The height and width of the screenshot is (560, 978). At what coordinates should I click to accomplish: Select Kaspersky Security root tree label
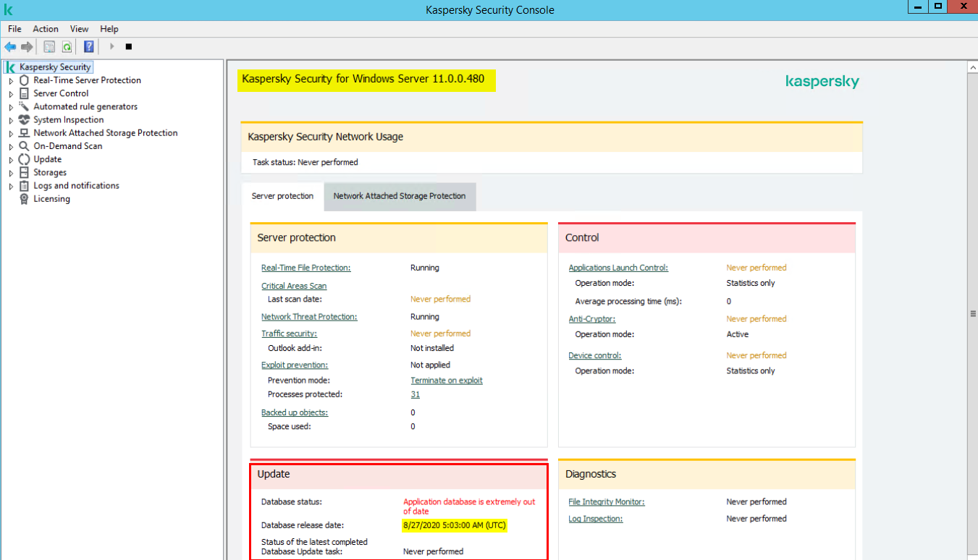[55, 67]
